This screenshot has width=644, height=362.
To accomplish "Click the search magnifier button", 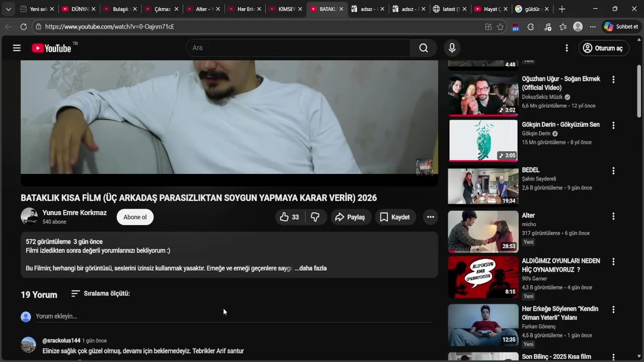I will (424, 48).
